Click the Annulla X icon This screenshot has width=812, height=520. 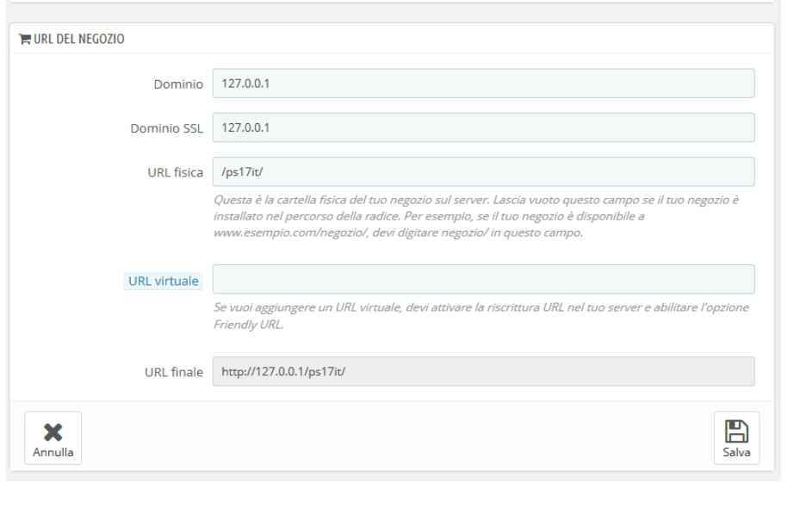(53, 432)
